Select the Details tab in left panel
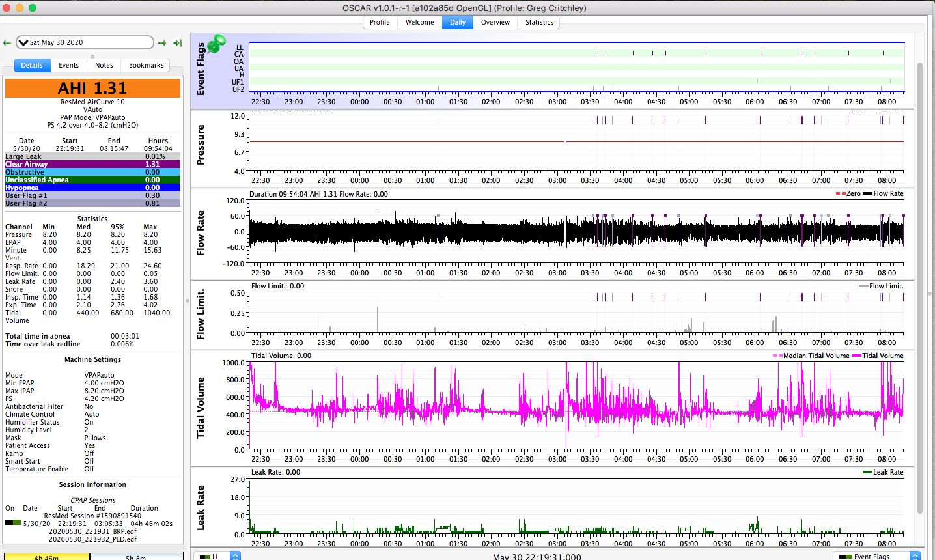Screen dimensions: 935x560 pyautogui.click(x=32, y=65)
